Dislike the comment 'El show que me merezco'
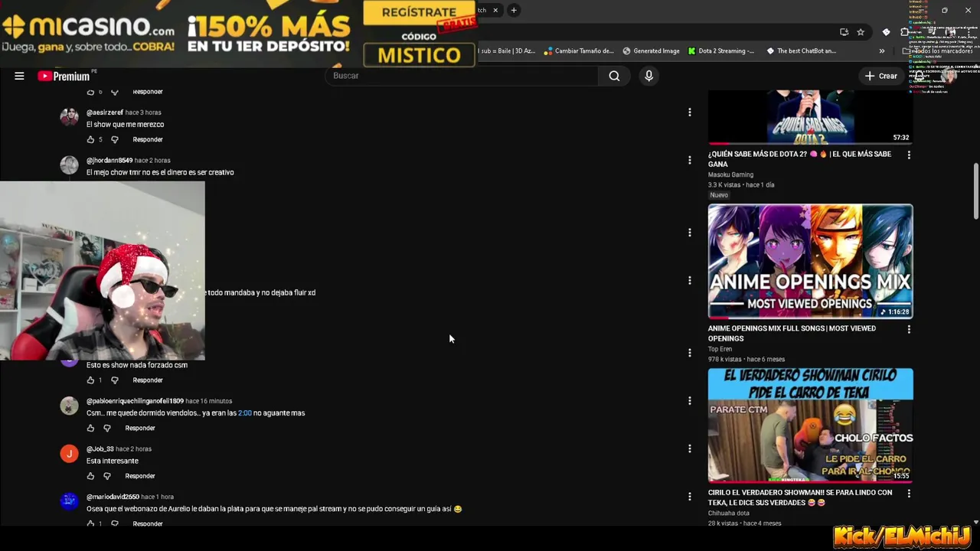Image resolution: width=980 pixels, height=551 pixels. coord(115,139)
